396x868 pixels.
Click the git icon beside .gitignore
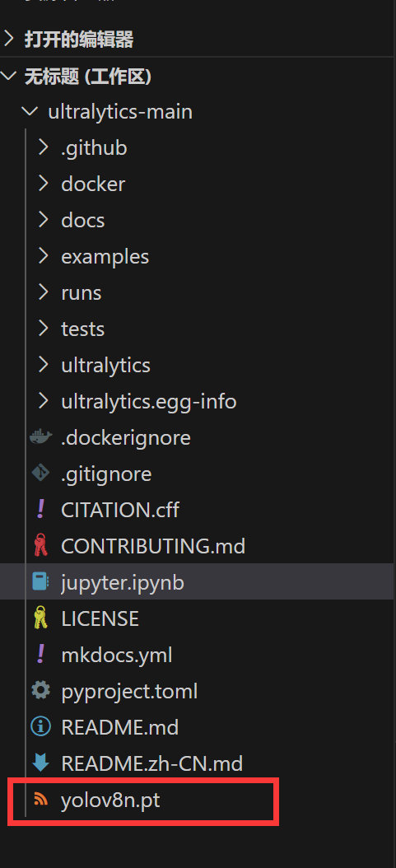(x=41, y=474)
